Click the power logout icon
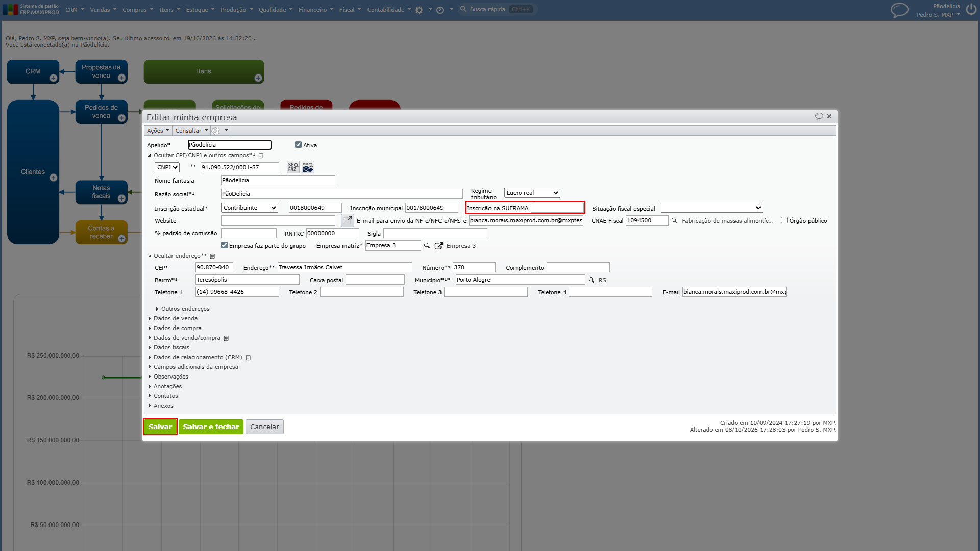 coord(971,10)
